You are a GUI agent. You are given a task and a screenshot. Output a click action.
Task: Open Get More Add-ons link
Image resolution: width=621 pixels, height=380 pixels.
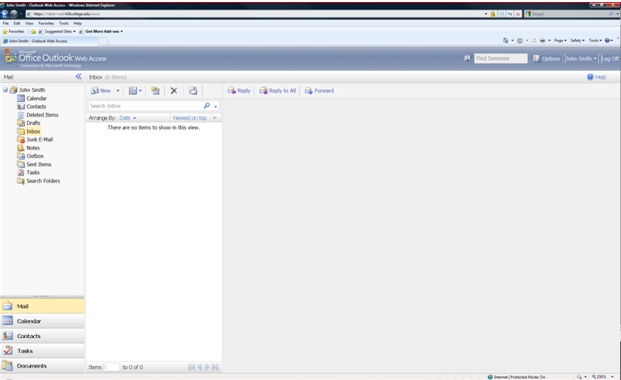(x=101, y=31)
